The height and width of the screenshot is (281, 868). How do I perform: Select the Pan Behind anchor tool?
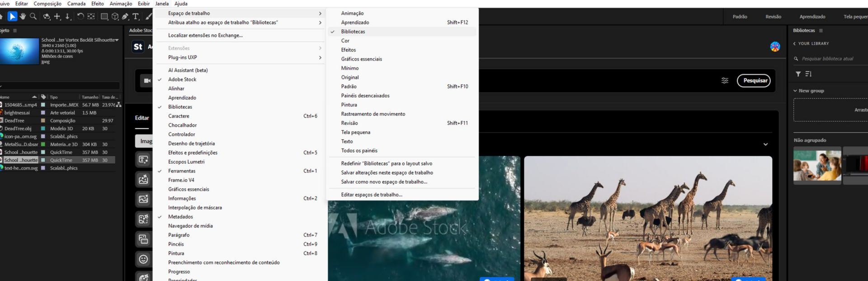click(91, 16)
